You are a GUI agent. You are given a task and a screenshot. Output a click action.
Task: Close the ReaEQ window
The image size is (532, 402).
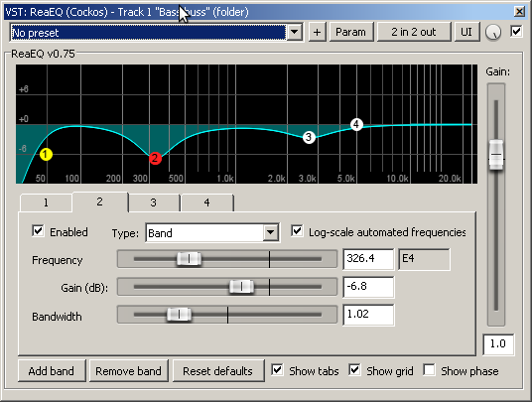[x=519, y=12]
